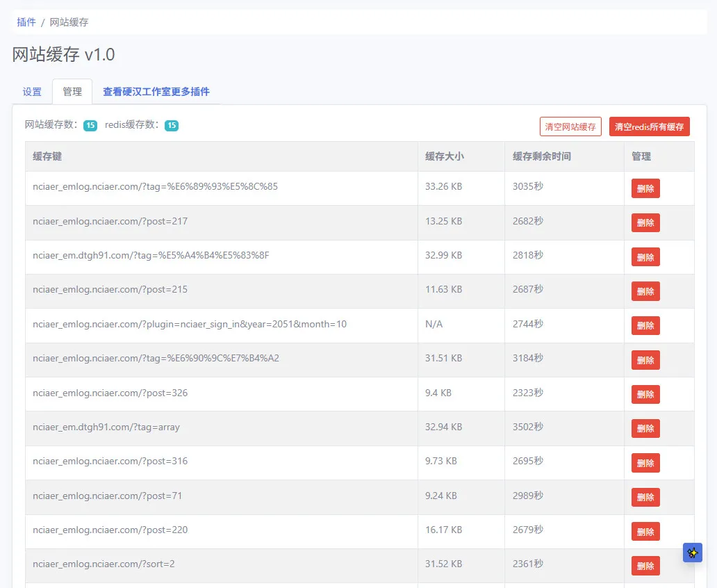
Task: Go to 插件 in the breadcrumb
Action: pos(26,22)
